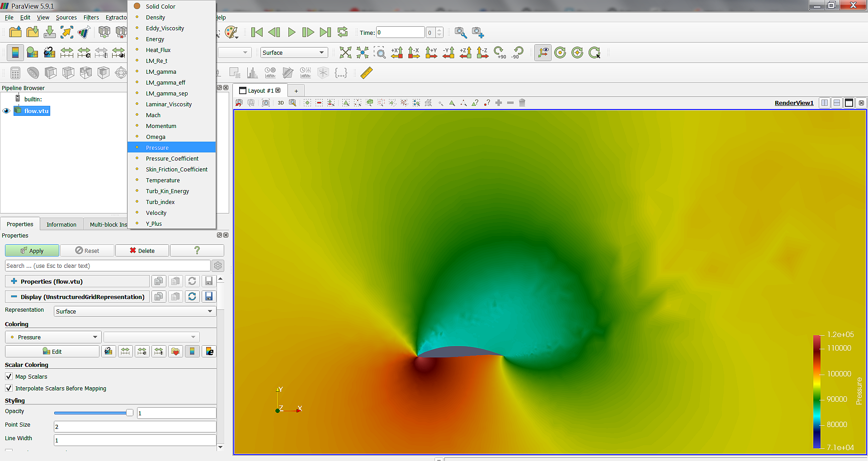
Task: Switch to the Information tab
Action: 61,224
